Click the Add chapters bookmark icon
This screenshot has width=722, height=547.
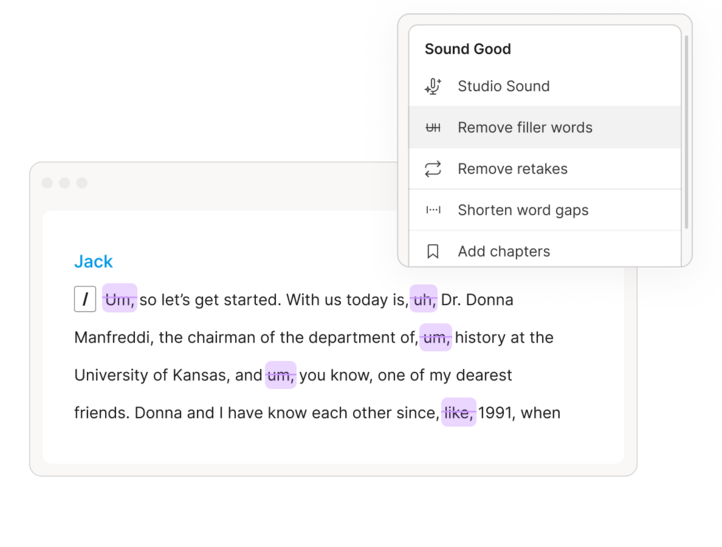coord(433,251)
